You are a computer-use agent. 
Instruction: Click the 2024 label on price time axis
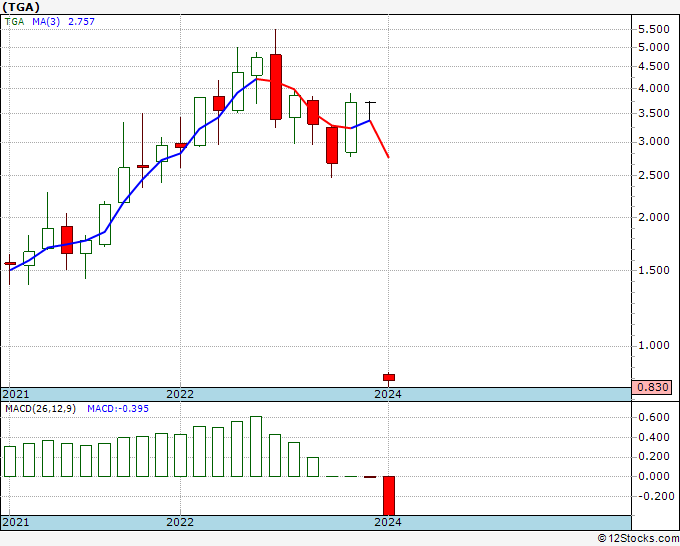click(x=388, y=394)
